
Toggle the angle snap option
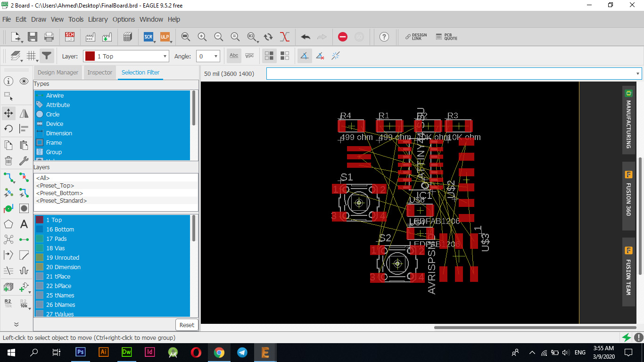[x=305, y=56]
